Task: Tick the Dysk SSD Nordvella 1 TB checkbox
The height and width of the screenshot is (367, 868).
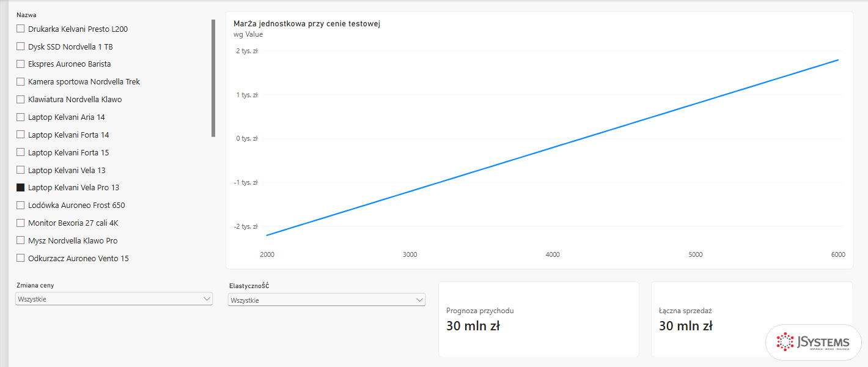Action: click(21, 46)
